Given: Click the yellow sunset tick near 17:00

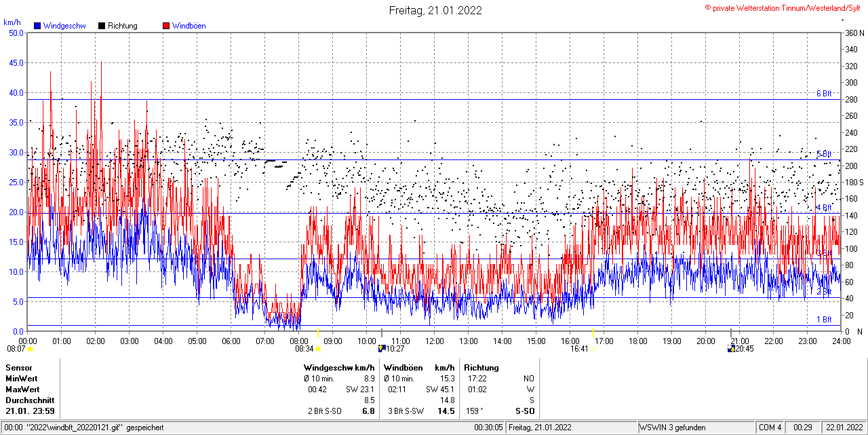Looking at the screenshot, I should pyautogui.click(x=593, y=333).
